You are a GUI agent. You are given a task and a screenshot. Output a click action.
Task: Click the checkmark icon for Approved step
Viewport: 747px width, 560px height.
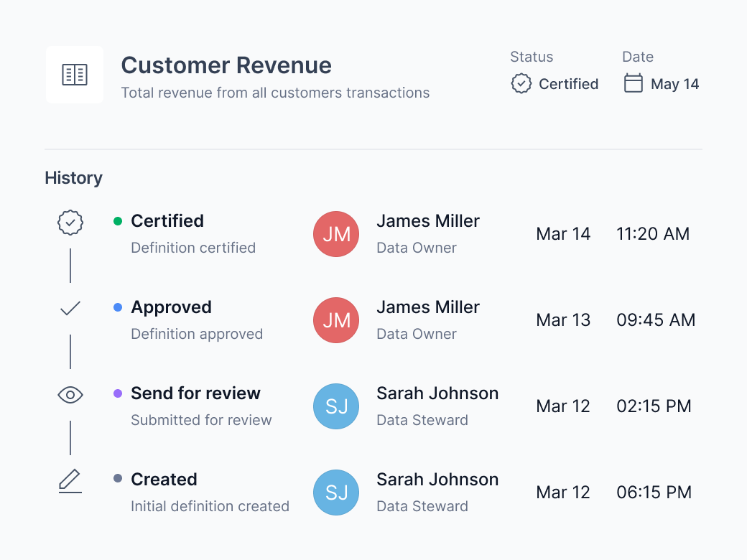[70, 309]
